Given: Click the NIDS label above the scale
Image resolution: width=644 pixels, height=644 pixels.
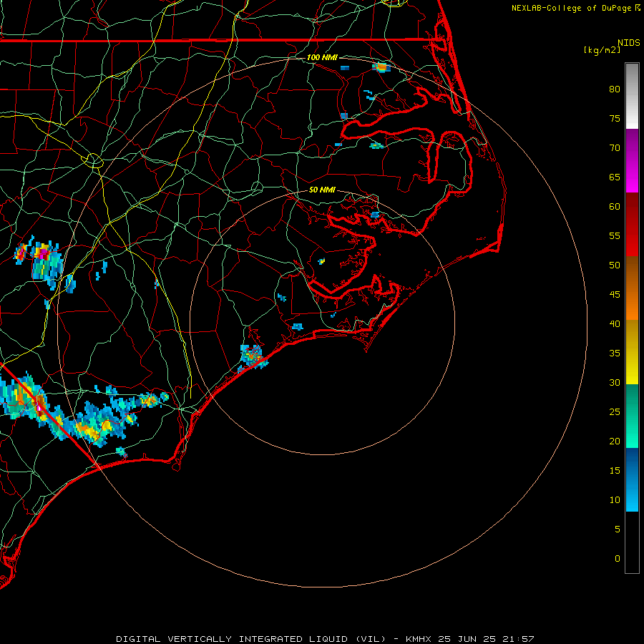Looking at the screenshot, I should point(628,43).
